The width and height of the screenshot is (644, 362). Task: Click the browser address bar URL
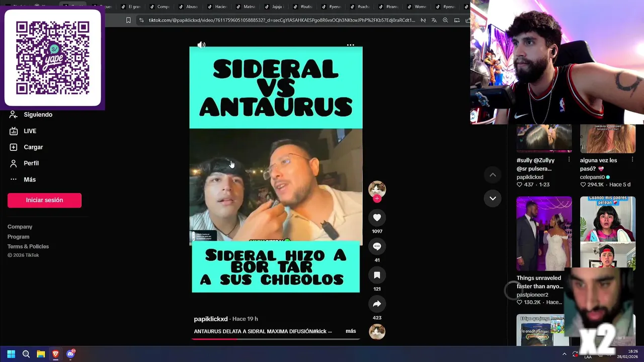click(x=282, y=20)
